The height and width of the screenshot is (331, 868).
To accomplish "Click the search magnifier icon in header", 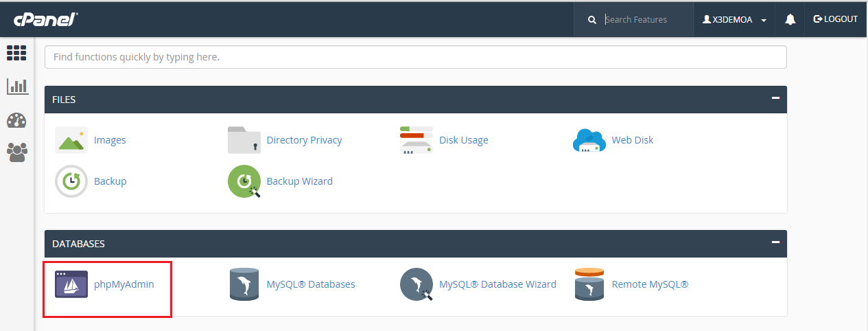I will pos(592,20).
